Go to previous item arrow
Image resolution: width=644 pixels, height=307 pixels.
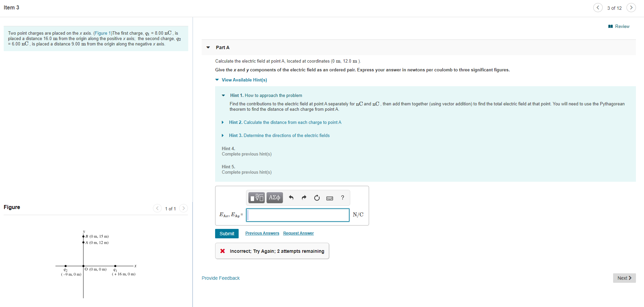(x=598, y=7)
